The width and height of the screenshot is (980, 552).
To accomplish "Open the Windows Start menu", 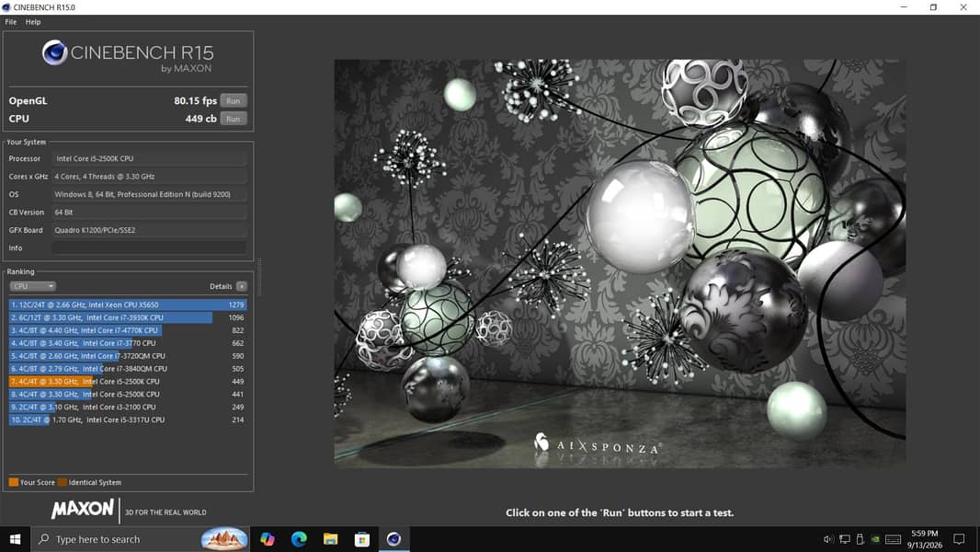I will 15,539.
